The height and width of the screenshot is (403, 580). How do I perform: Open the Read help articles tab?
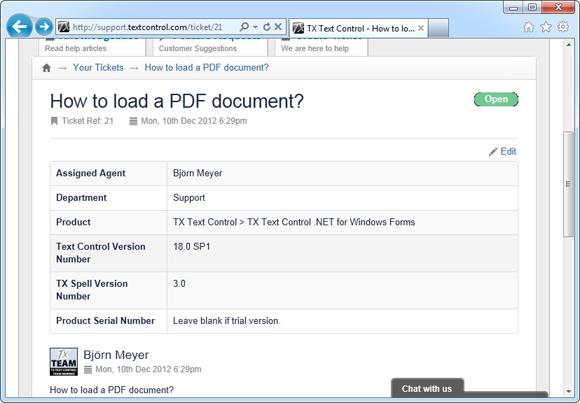tap(92, 47)
